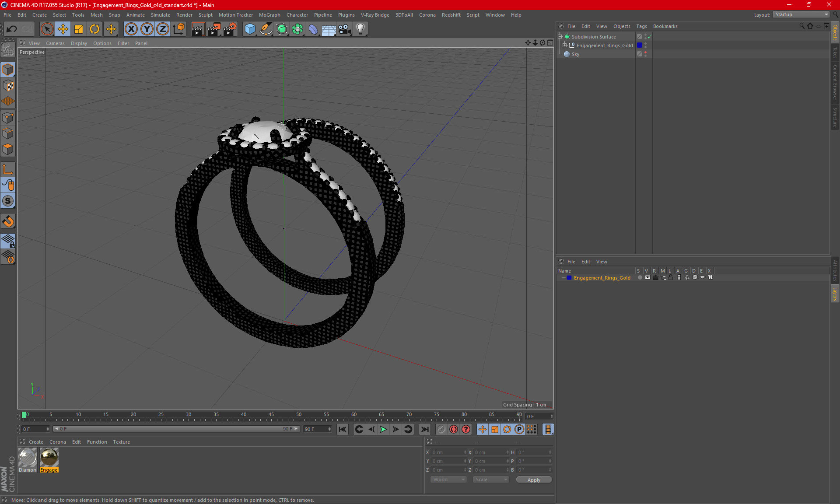Image resolution: width=840 pixels, height=504 pixels.
Task: Click layer color swatch in Layers panel
Action: click(x=569, y=278)
